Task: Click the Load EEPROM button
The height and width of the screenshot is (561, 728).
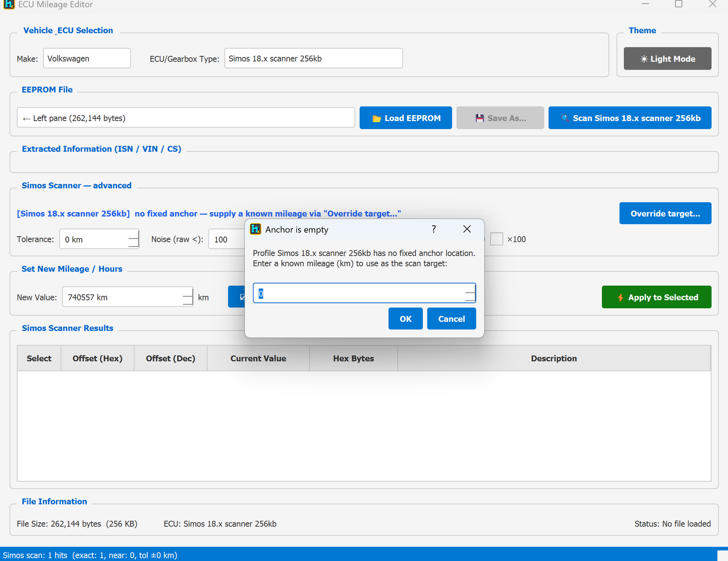Action: tap(405, 118)
